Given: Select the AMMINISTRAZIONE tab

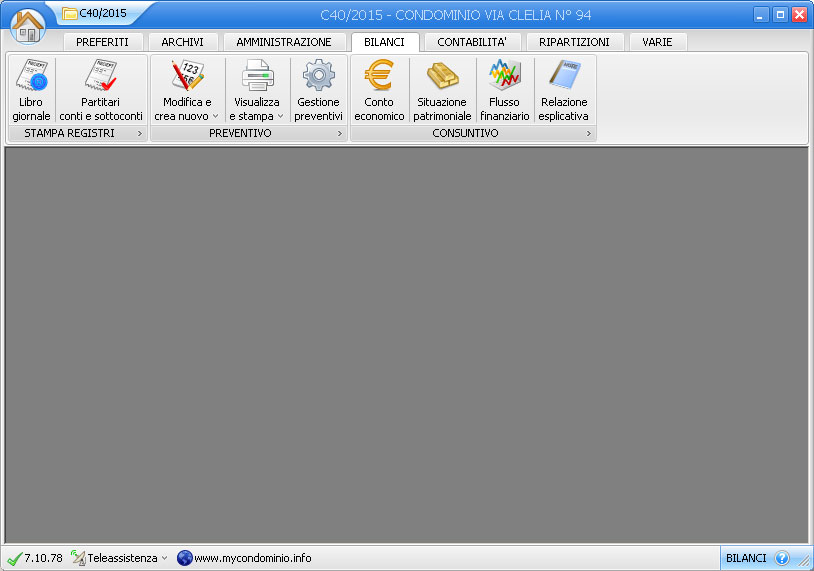Looking at the screenshot, I should tap(284, 42).
